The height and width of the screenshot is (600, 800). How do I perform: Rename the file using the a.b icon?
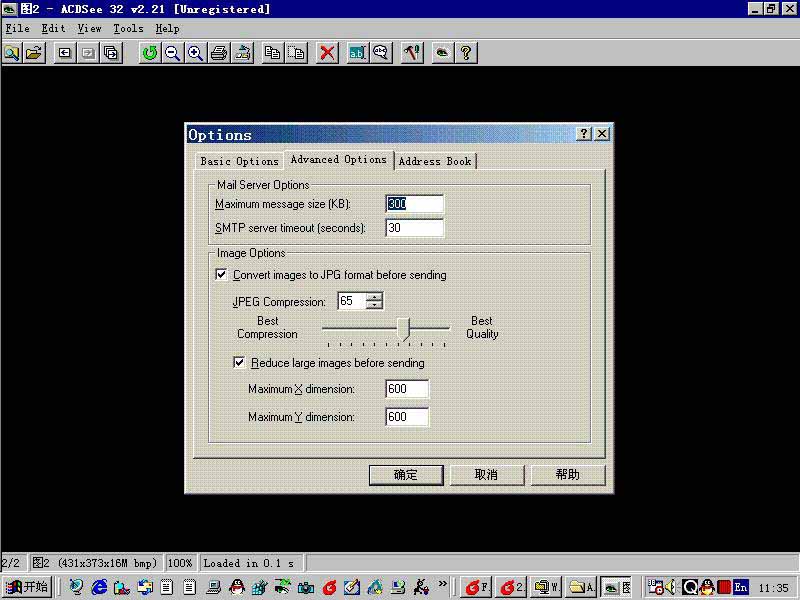coord(357,53)
